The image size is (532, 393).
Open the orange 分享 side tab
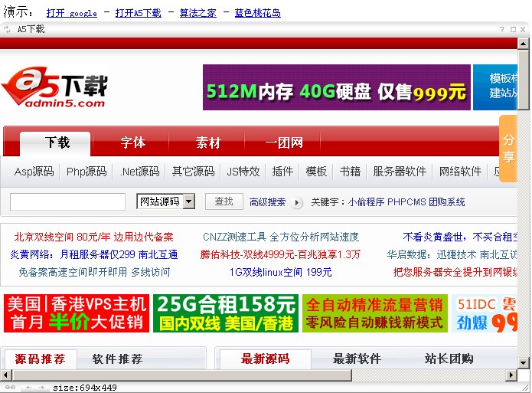click(x=508, y=149)
